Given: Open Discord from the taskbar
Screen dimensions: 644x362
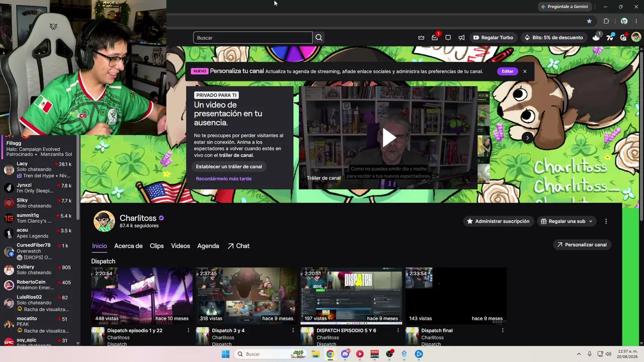Looking at the screenshot, I should pos(345,354).
